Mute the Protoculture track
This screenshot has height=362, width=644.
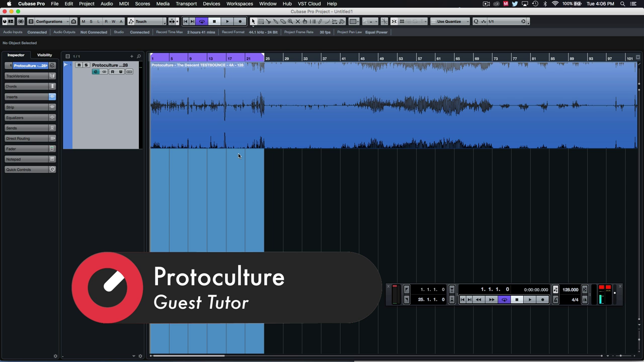(x=78, y=65)
